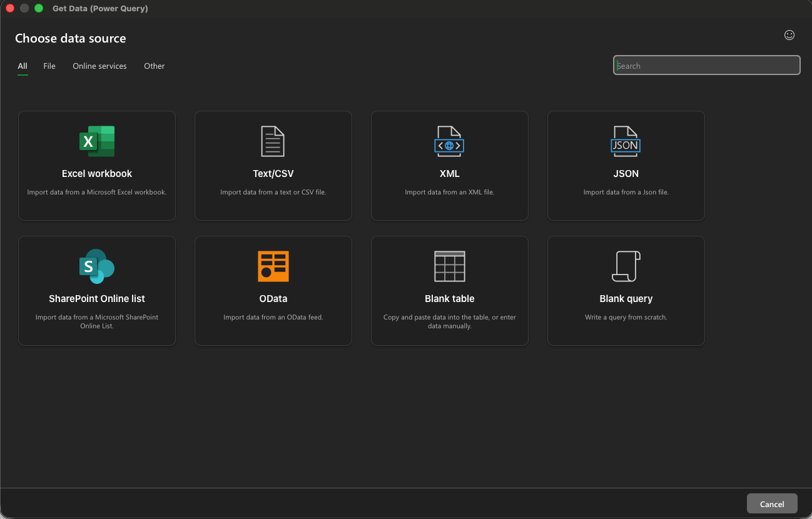Switch to the All tab
The height and width of the screenshot is (519, 812).
click(23, 66)
